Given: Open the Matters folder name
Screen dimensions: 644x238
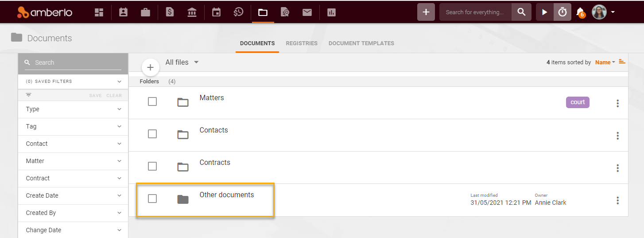Looking at the screenshot, I should pyautogui.click(x=212, y=98).
